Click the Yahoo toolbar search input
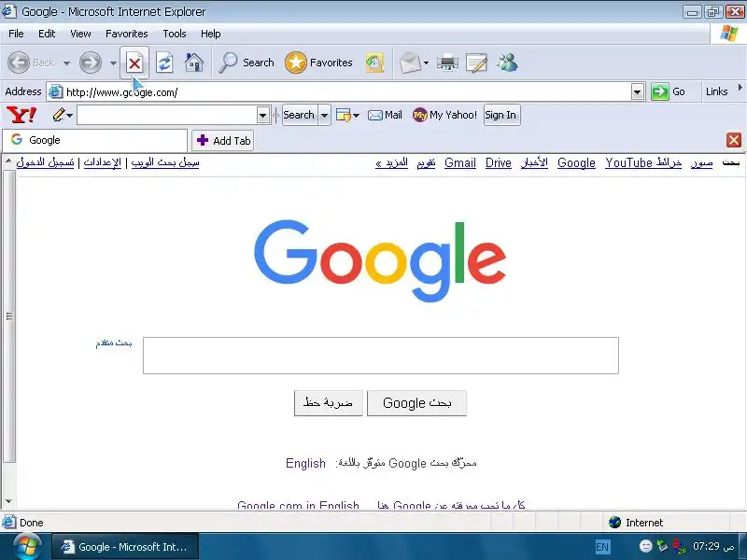747x560 pixels. (x=167, y=115)
